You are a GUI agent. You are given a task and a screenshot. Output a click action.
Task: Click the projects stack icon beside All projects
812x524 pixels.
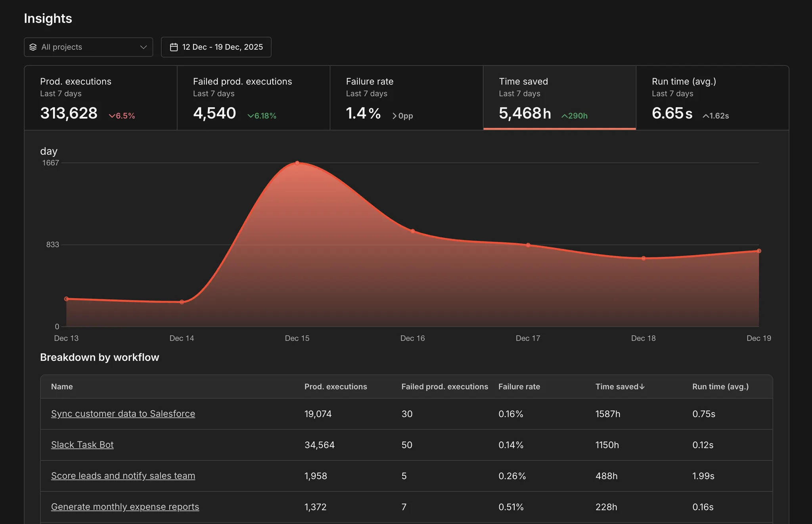click(x=33, y=47)
